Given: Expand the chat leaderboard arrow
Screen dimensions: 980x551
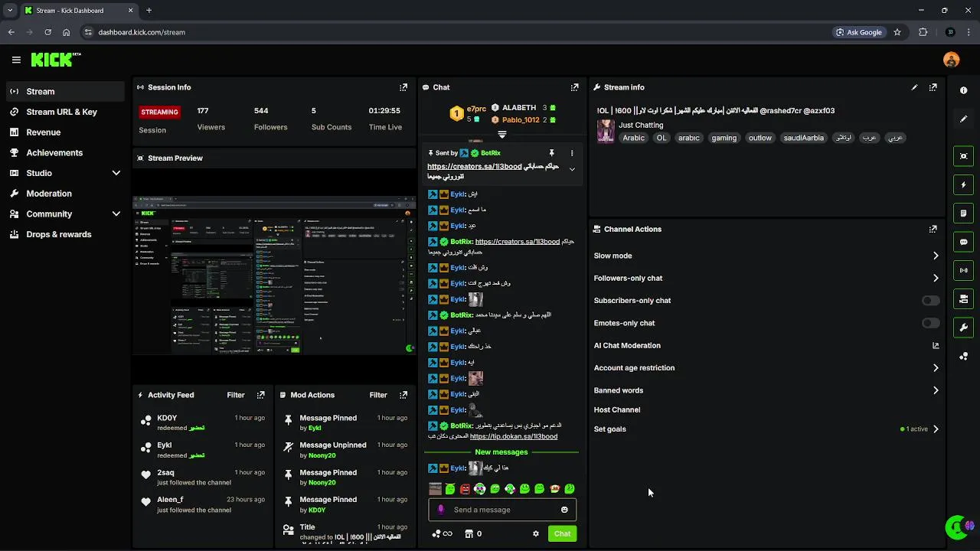Looking at the screenshot, I should [x=502, y=135].
